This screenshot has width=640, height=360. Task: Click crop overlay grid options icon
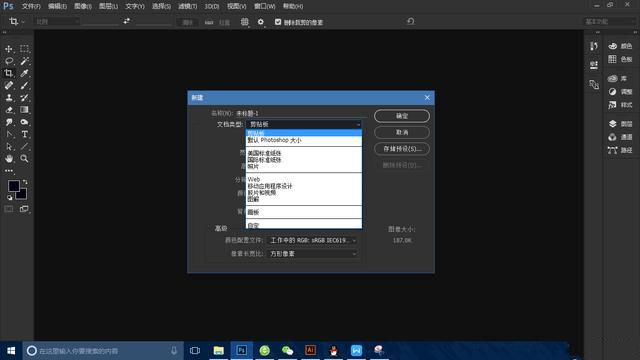244,22
